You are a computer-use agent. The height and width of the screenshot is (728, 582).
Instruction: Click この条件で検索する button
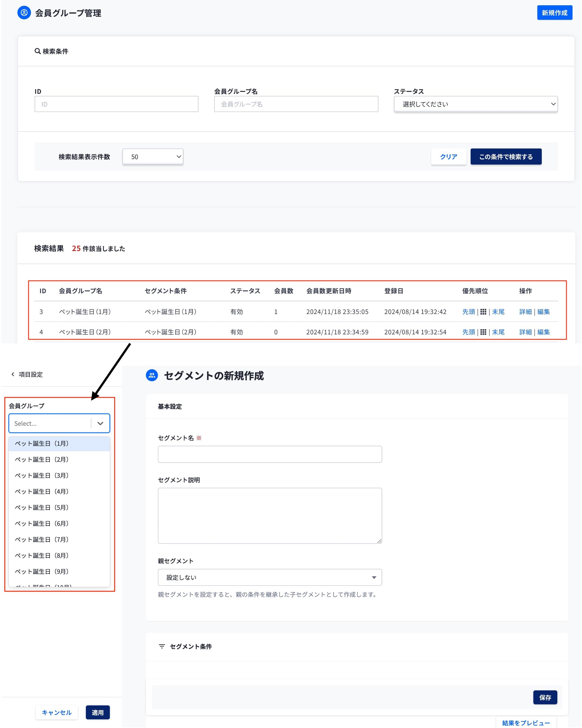point(506,157)
